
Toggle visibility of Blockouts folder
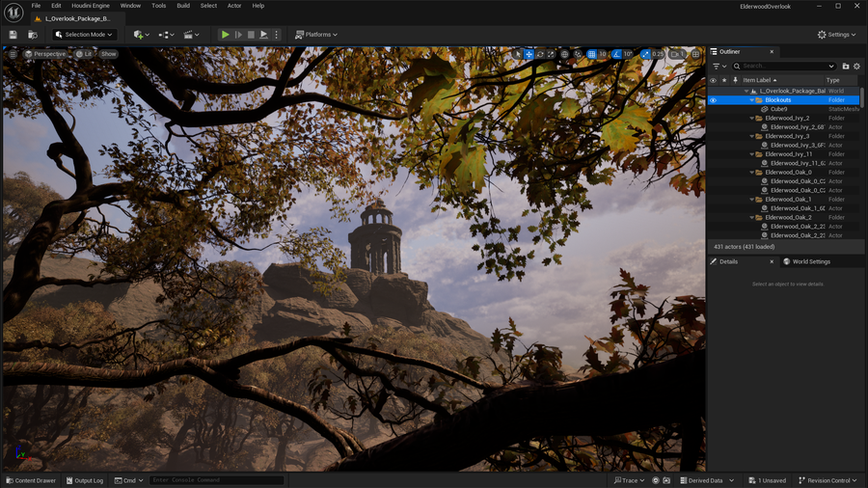[714, 100]
